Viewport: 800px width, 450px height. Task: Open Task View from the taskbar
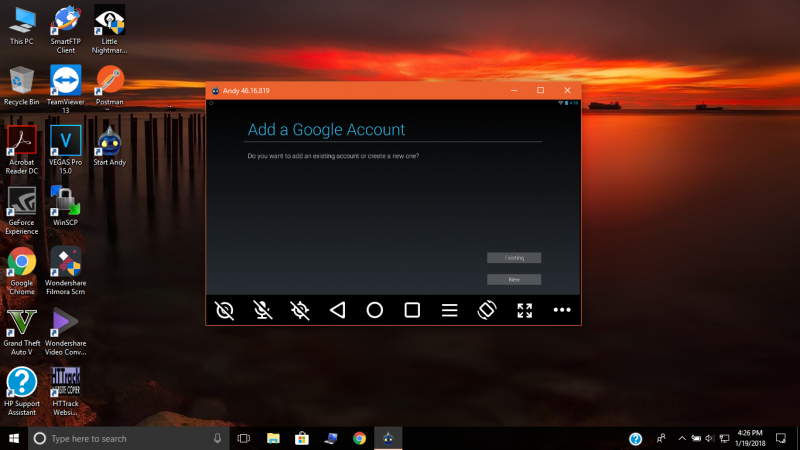pyautogui.click(x=244, y=439)
